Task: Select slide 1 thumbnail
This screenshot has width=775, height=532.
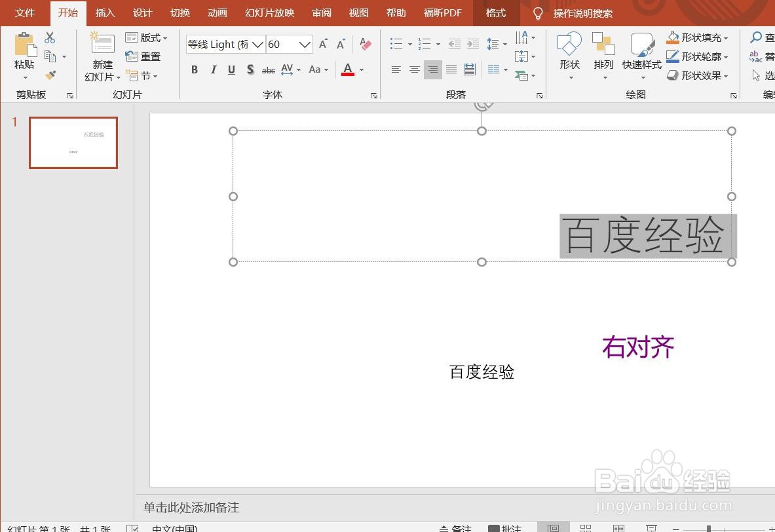Action: tap(73, 143)
